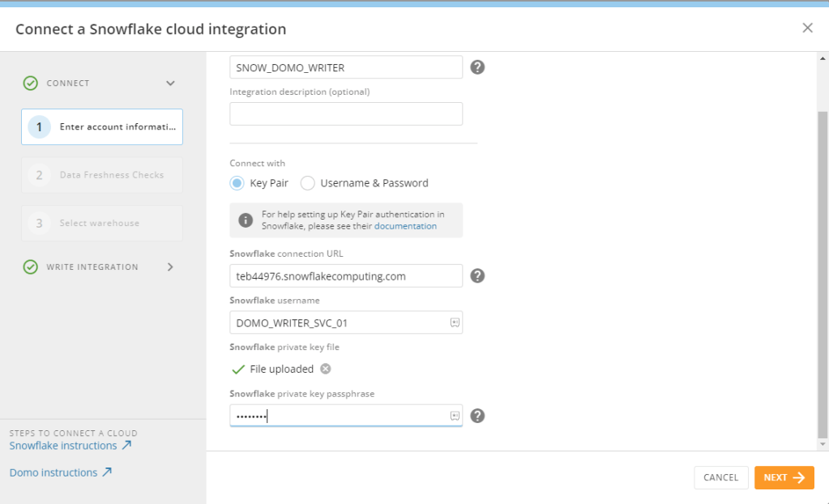Click the CANCEL button
Viewport: 829px width, 504px height.
pyautogui.click(x=720, y=477)
